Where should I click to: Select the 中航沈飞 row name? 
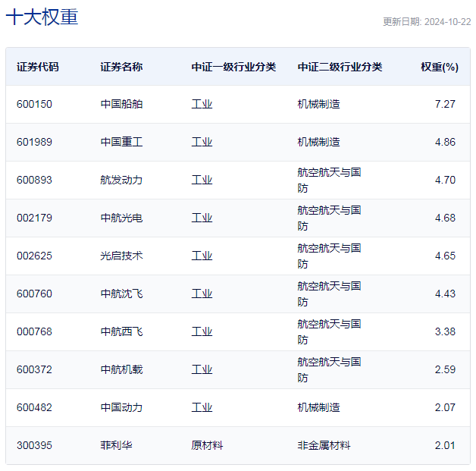tap(121, 294)
